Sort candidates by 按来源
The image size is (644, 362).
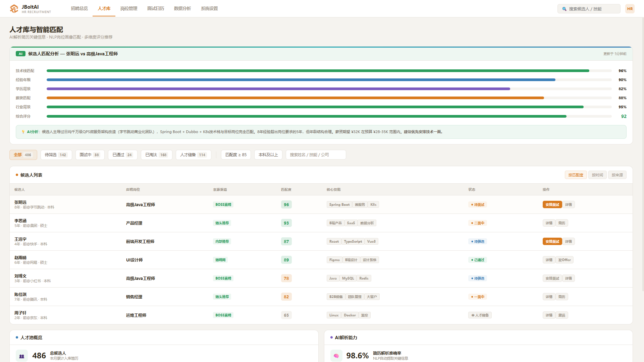pos(617,175)
